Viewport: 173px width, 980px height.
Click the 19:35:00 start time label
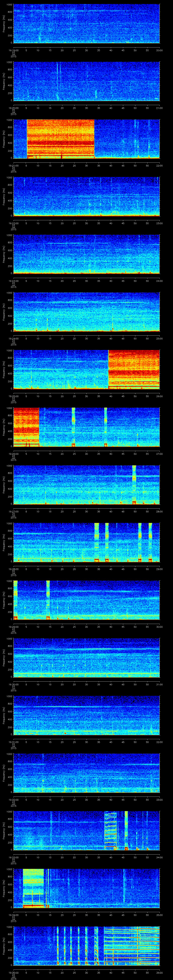[x=13, y=972]
